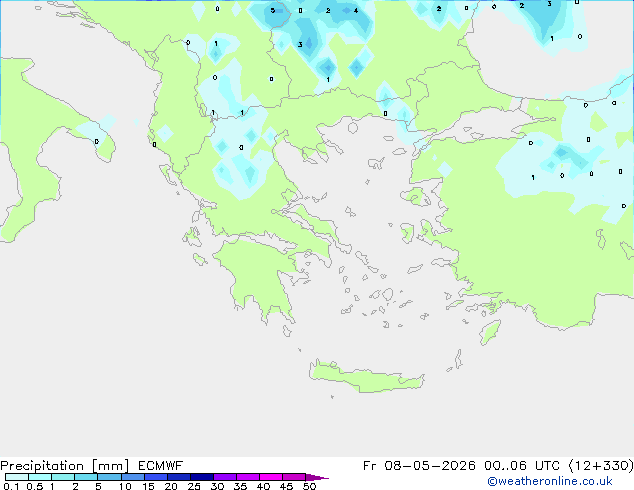
Task: Click legend swatch between 35 and 40
Action: (x=248, y=477)
